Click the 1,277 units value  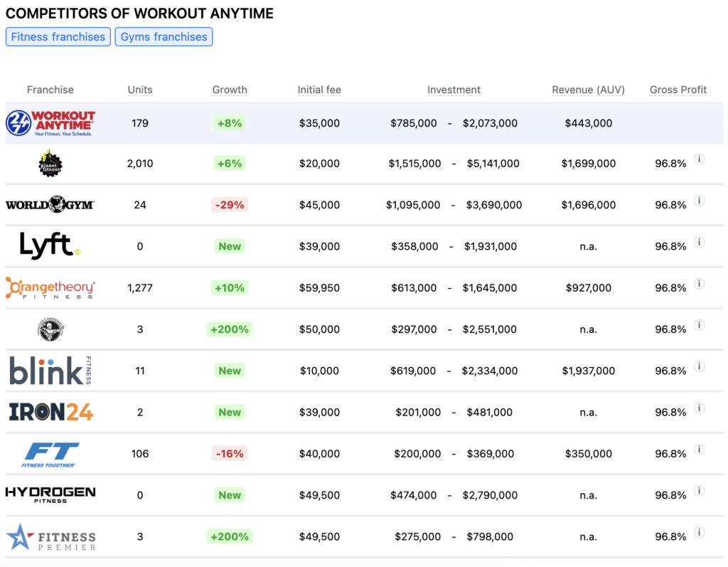(x=140, y=288)
